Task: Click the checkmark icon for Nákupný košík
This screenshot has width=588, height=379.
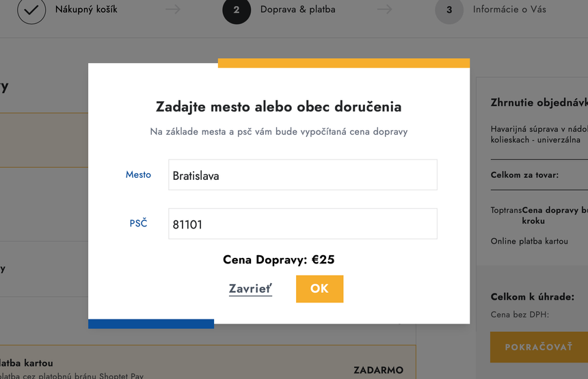Action: point(31,10)
